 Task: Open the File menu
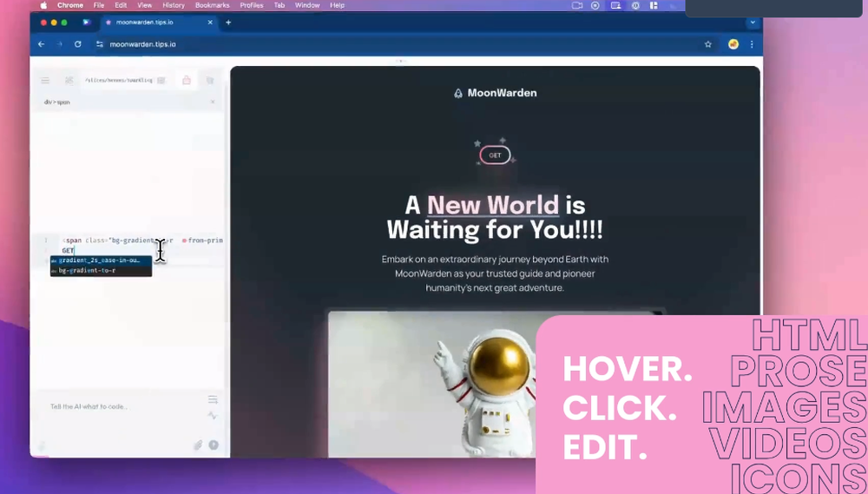click(x=99, y=5)
